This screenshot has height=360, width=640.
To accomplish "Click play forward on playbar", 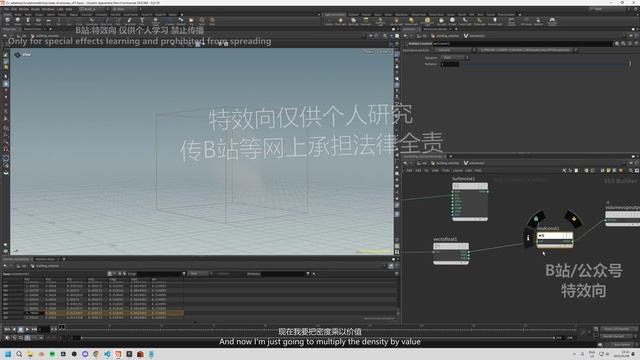I will click(27, 329).
